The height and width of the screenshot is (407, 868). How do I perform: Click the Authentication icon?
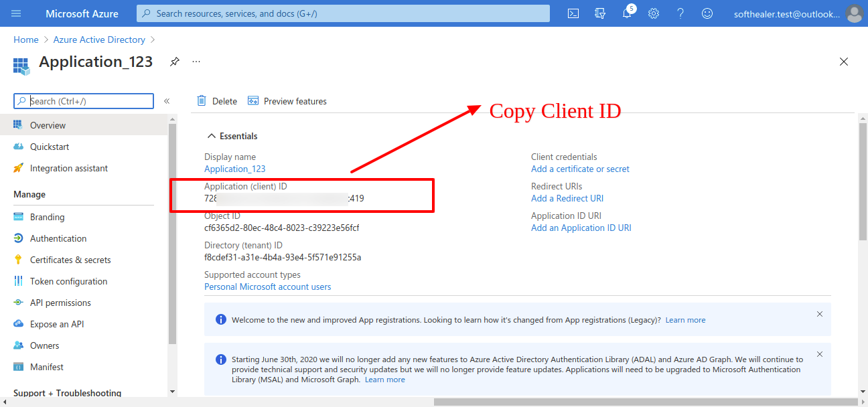(18, 238)
